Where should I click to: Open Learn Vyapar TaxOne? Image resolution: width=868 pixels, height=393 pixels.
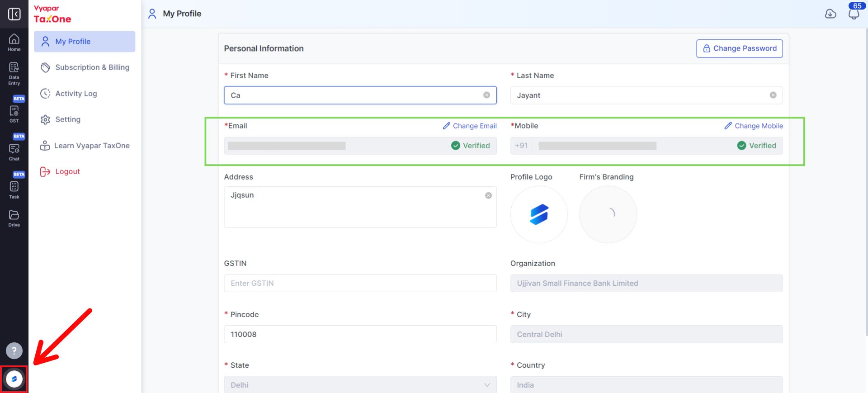pyautogui.click(x=85, y=146)
